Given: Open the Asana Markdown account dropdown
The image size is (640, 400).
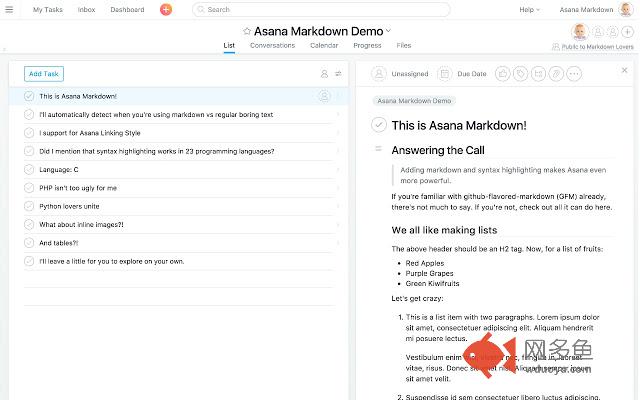Looking at the screenshot, I should point(590,9).
